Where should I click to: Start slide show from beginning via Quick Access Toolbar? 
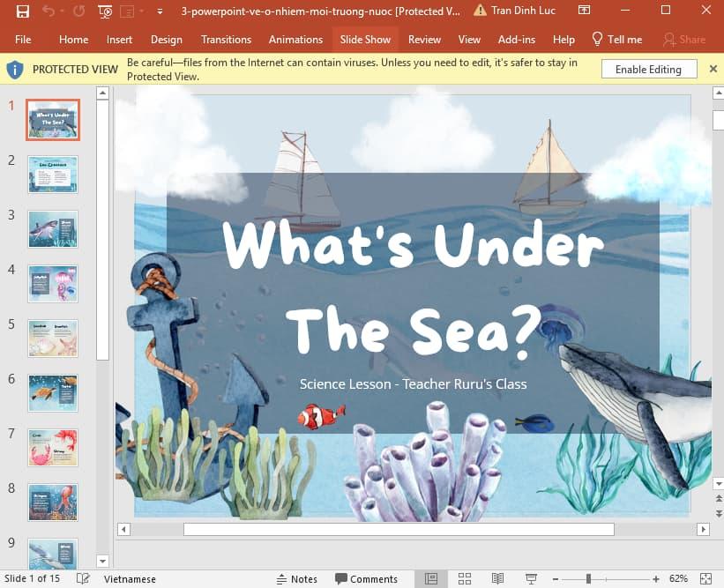click(x=105, y=11)
